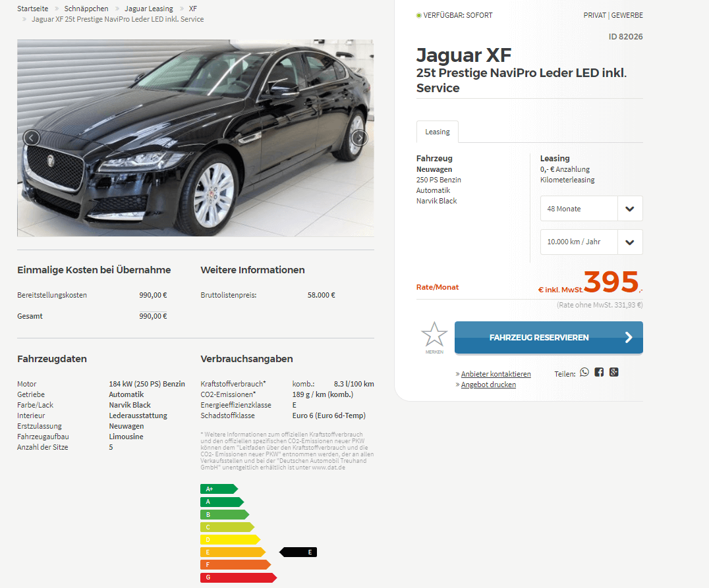Click the Lederausstattung interior value
Image resolution: width=709 pixels, height=588 pixels.
click(x=138, y=415)
